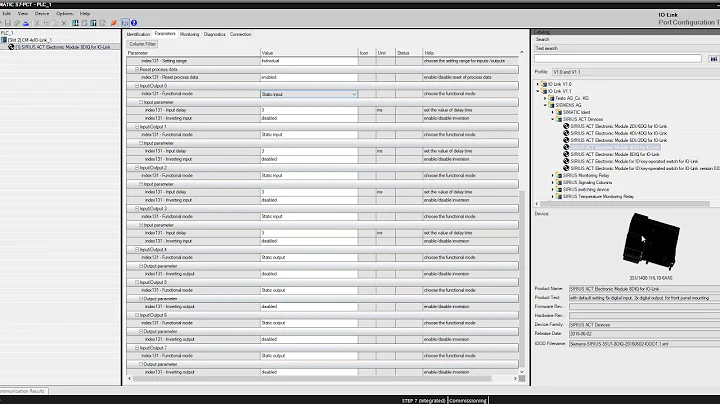Open Input/Output 0 Functional mode dropdown
Screen dimensions: 720x404
point(354,94)
